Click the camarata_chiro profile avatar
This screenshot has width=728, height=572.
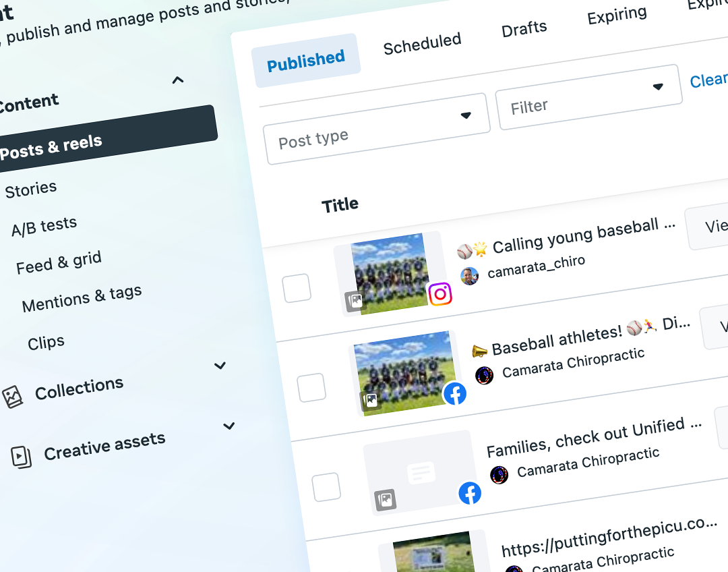pyautogui.click(x=469, y=276)
